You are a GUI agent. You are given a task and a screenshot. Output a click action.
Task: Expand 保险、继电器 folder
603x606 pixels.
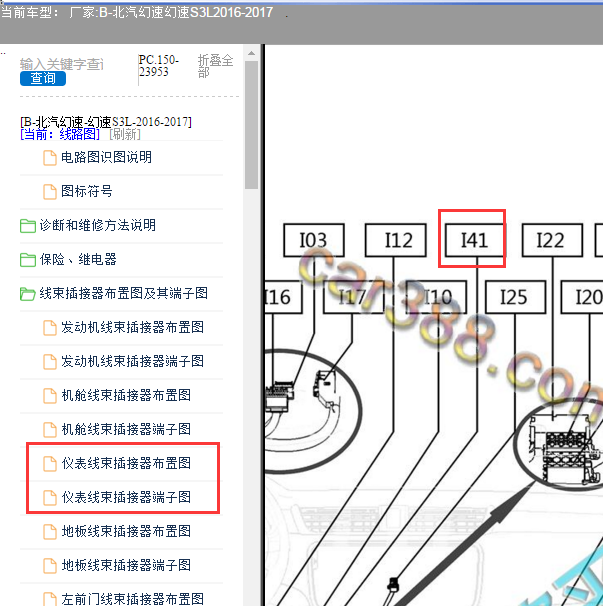click(78, 259)
